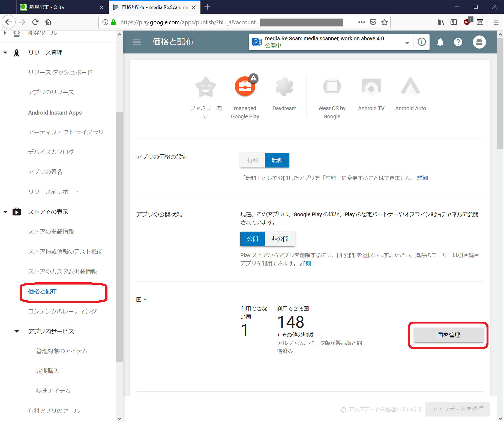The width and height of the screenshot is (504, 422).
Task: Open 定期購入 in sidebar
Action: click(x=48, y=371)
